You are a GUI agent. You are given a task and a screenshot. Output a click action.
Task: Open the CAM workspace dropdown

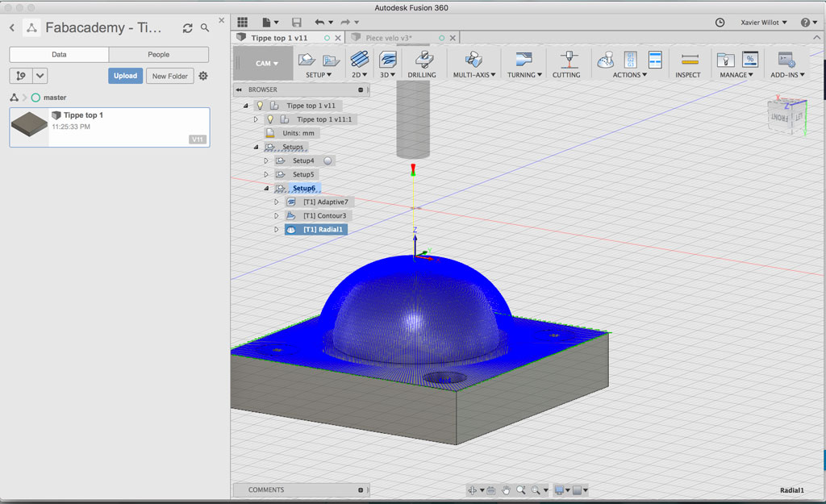[x=266, y=63]
